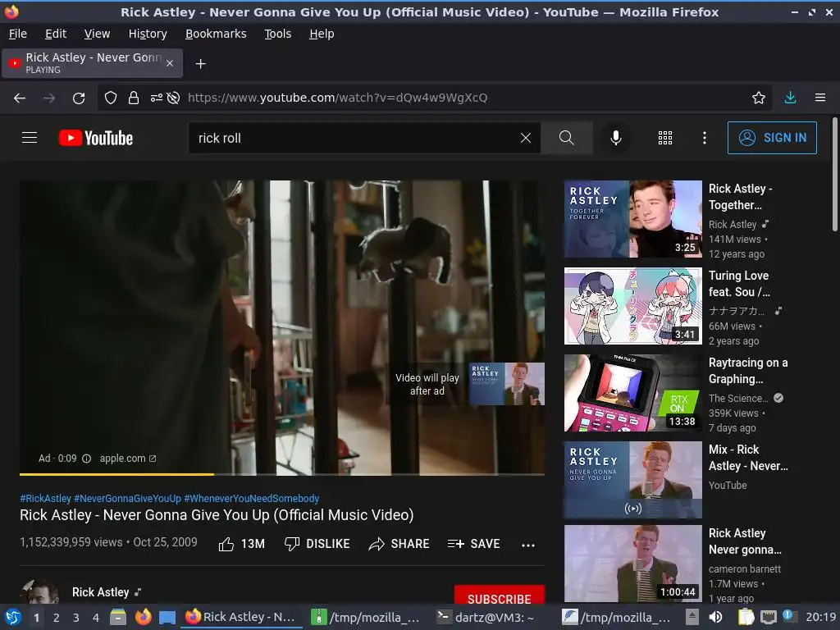Viewport: 840px width, 630px height.
Task: Share the video
Action: 399,544
